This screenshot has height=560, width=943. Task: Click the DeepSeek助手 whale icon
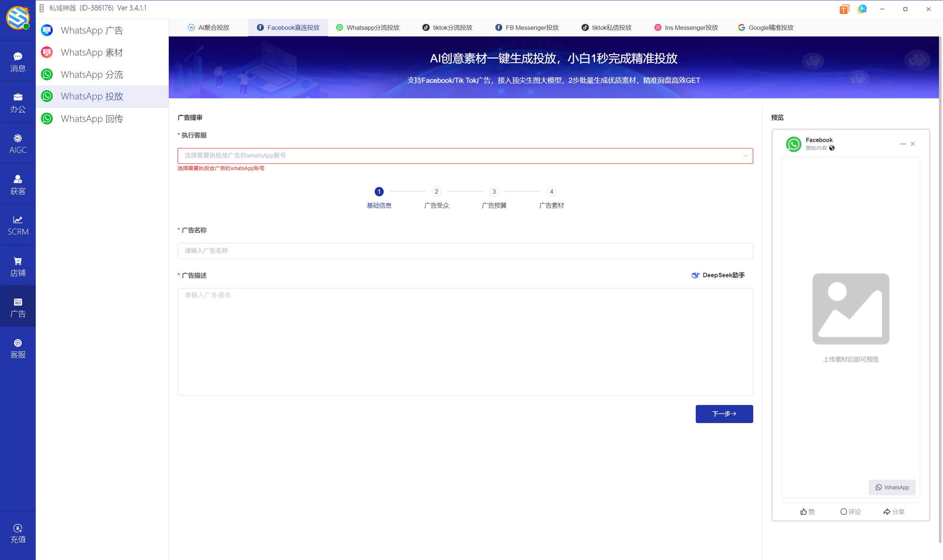pos(695,275)
